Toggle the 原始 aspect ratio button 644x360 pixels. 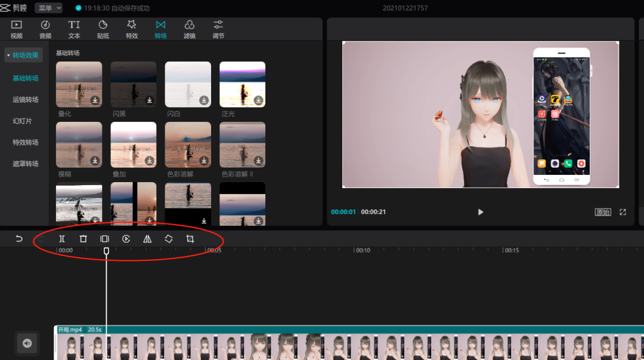[x=603, y=212]
